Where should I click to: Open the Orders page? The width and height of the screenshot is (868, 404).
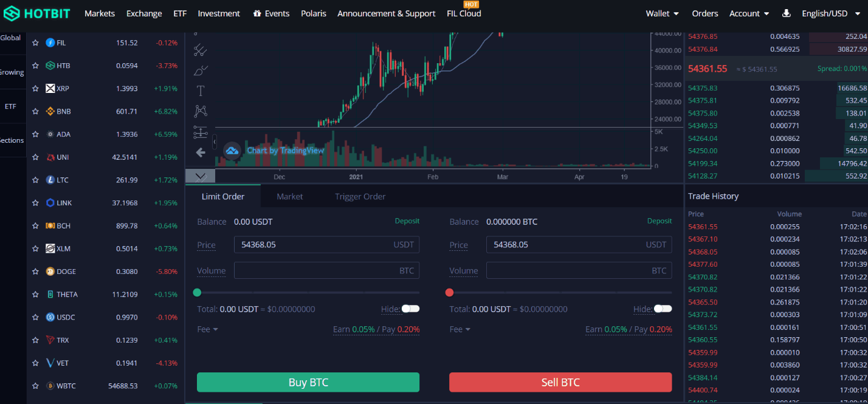coord(705,13)
